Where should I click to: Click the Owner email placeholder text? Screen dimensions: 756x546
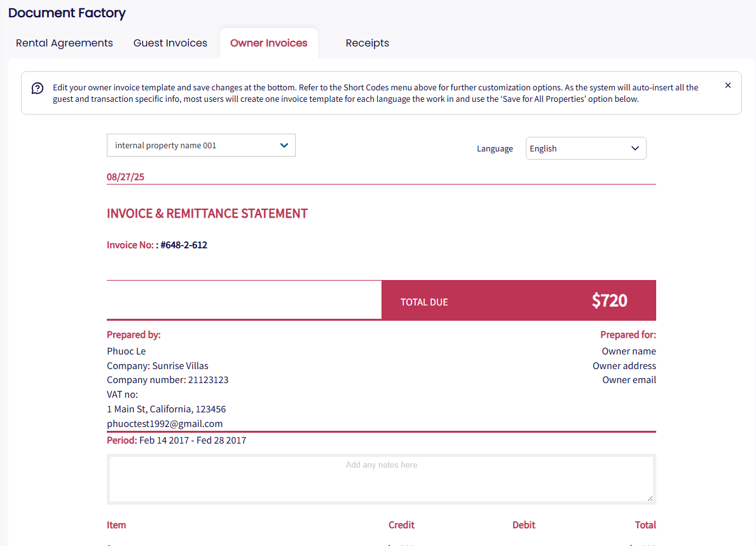pyautogui.click(x=629, y=380)
